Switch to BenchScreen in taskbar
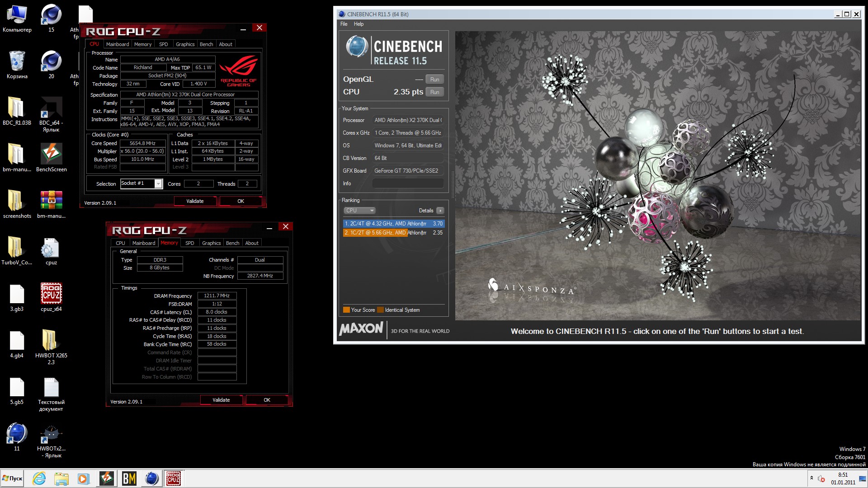Viewport: 868px width, 488px height. (x=107, y=479)
